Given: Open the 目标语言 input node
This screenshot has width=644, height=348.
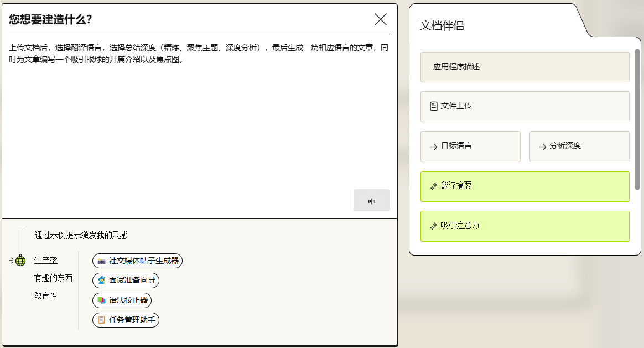Looking at the screenshot, I should 470,147.
